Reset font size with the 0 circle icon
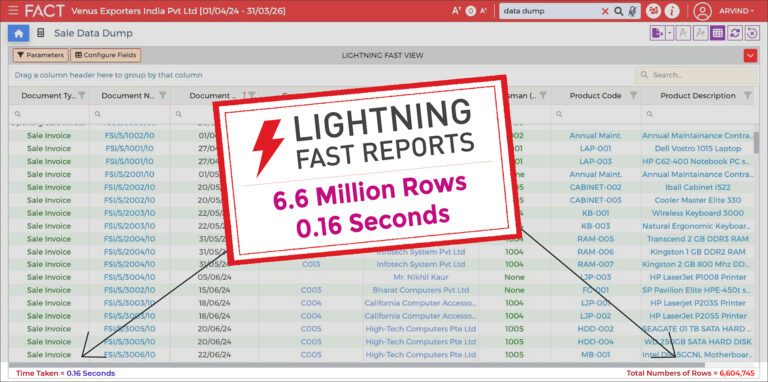 click(471, 11)
